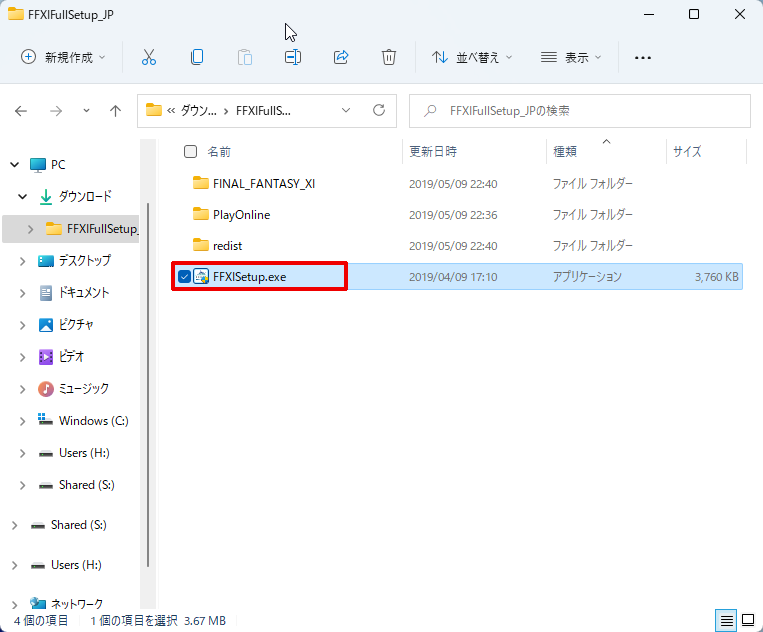763x632 pixels.
Task: Expand the ビデオ tree node
Action: pos(22,357)
